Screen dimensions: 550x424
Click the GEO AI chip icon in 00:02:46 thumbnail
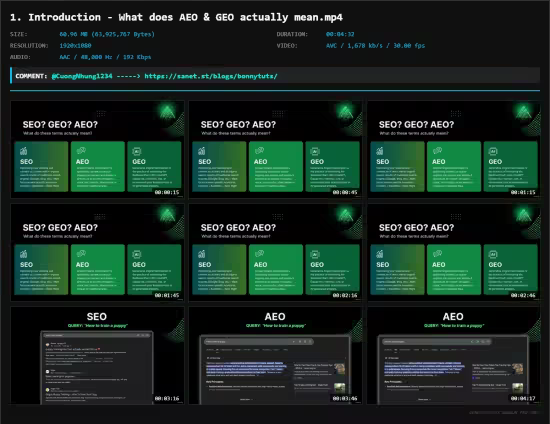click(493, 254)
